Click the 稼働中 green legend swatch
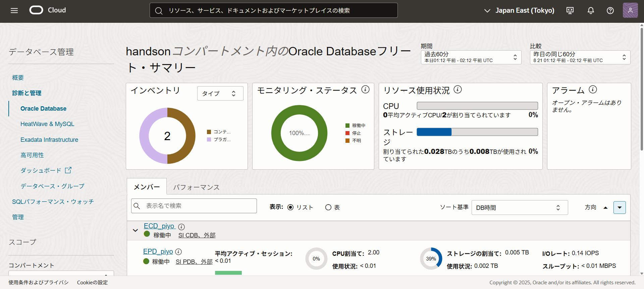Screen dimensions: 644x289 tap(347, 125)
